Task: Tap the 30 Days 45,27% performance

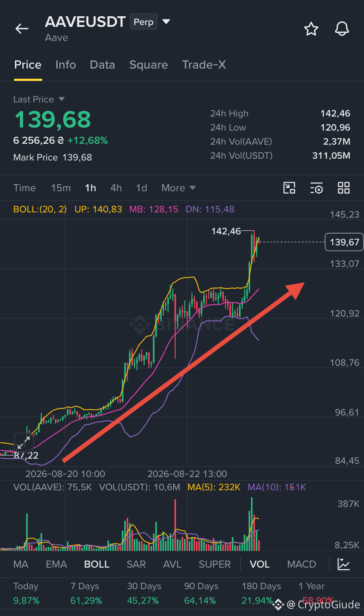Action: click(x=144, y=593)
